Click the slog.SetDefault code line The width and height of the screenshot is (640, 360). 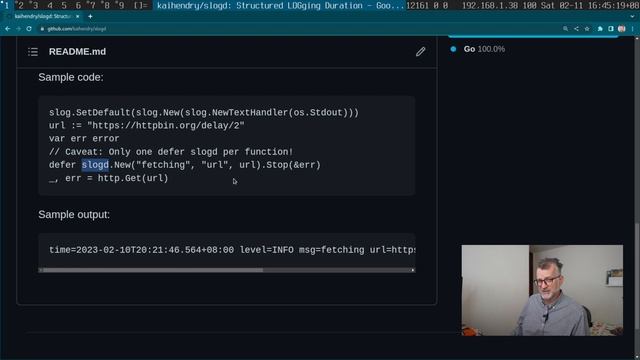(204, 113)
